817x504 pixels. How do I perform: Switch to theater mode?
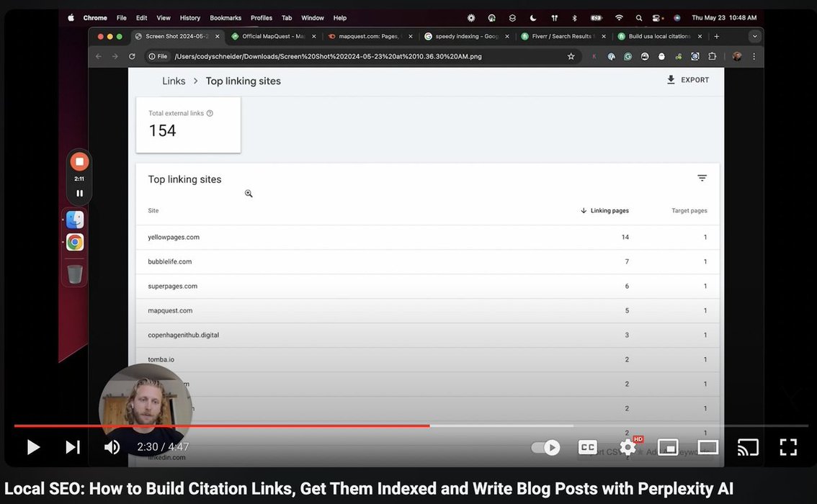pos(707,448)
